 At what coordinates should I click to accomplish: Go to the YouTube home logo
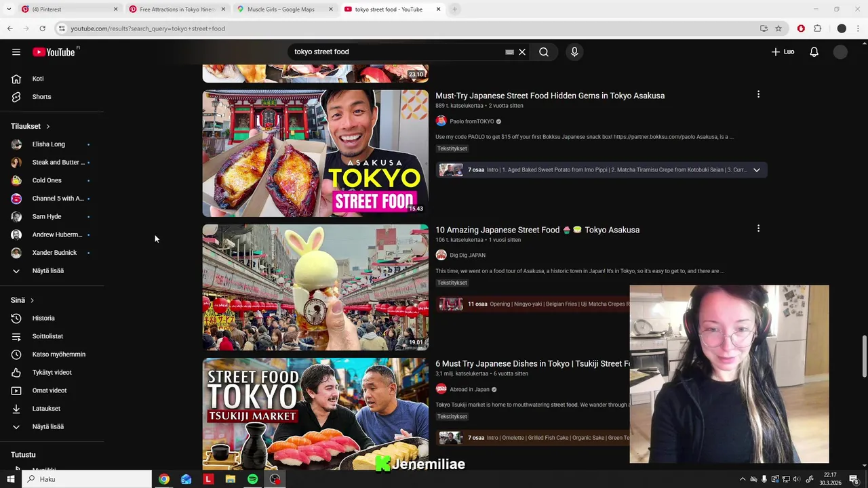click(54, 52)
